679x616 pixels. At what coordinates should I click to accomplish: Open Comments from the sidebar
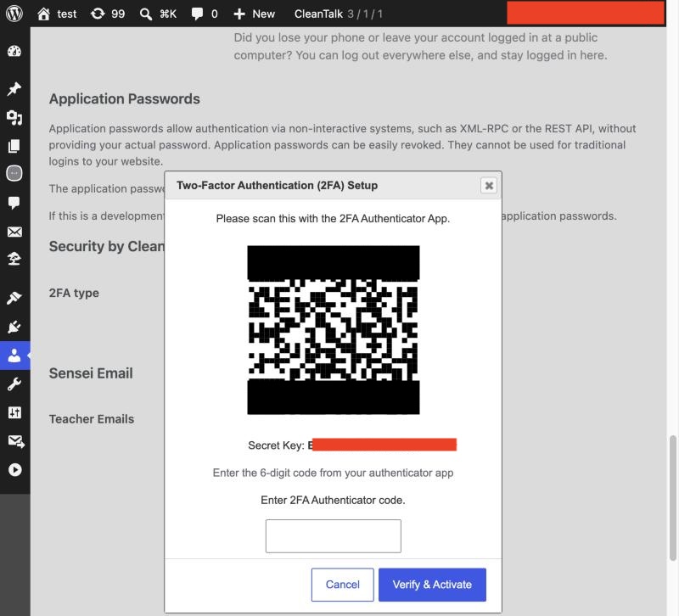pyautogui.click(x=14, y=203)
